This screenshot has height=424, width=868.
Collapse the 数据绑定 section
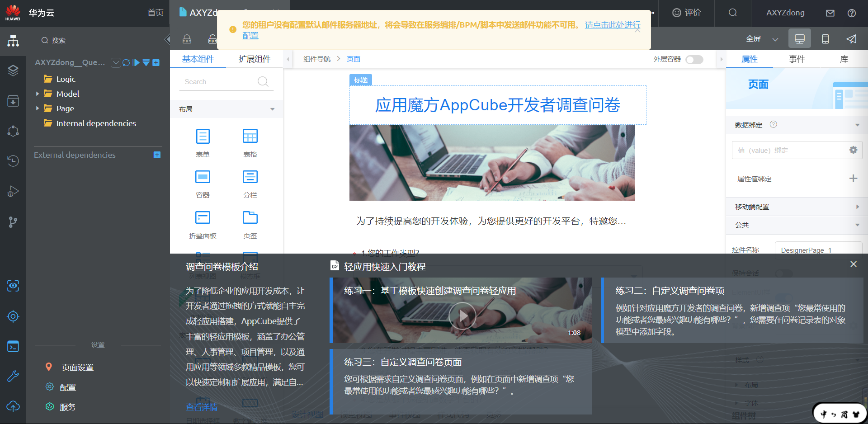(857, 125)
